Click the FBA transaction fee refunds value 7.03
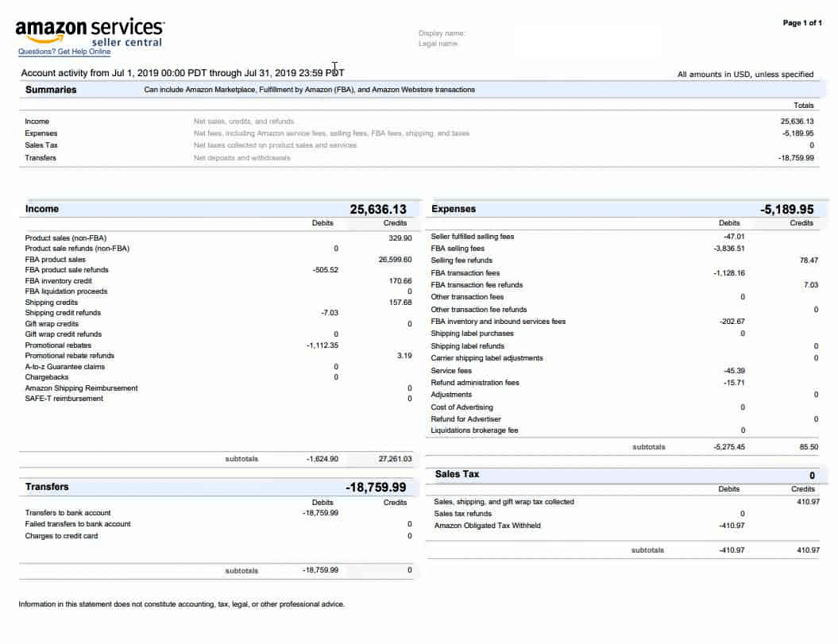The width and height of the screenshot is (838, 644). 811,285
